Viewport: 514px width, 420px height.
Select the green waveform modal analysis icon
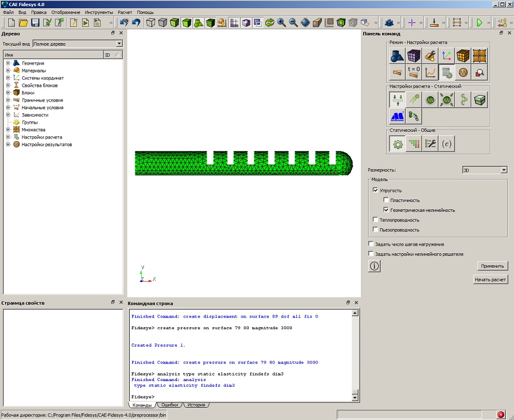point(430,99)
